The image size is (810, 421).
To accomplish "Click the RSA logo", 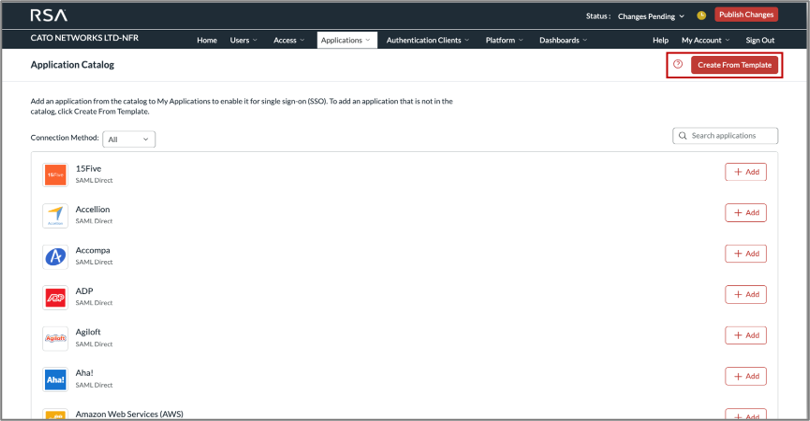I will pos(49,15).
